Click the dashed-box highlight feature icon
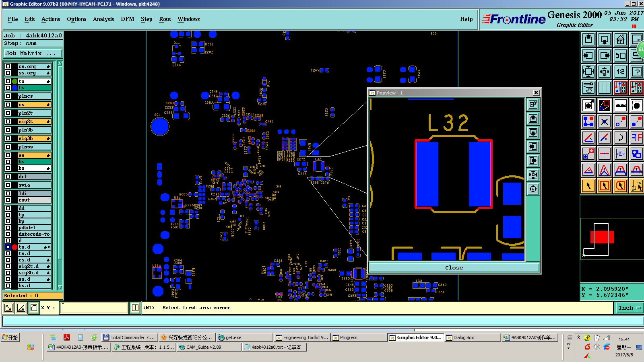This screenshot has width=644, height=362. pos(637,105)
